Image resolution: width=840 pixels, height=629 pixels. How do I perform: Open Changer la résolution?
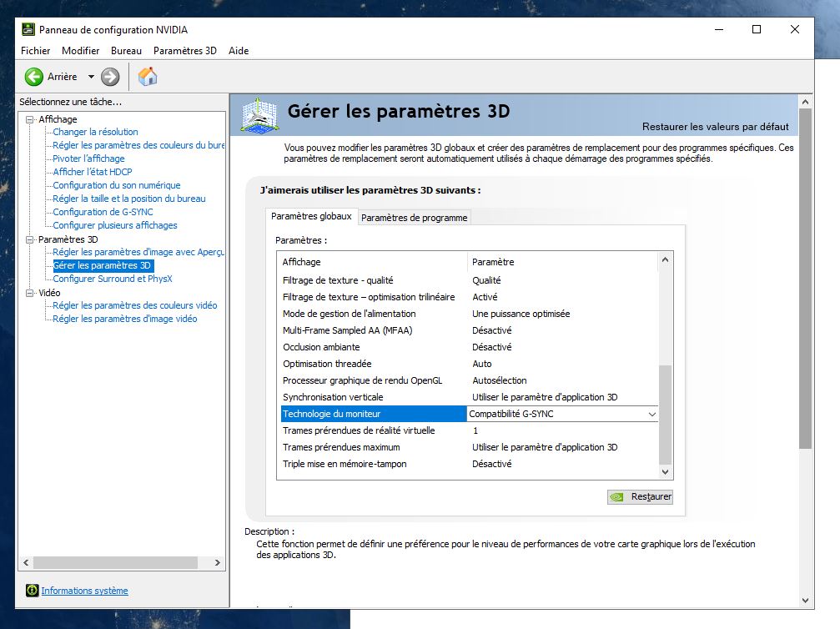coord(95,132)
